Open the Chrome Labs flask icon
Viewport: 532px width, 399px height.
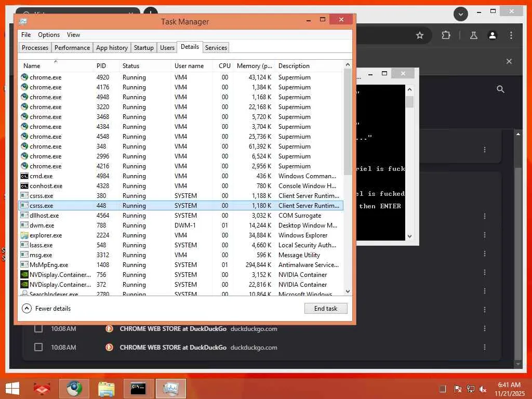coord(474,35)
